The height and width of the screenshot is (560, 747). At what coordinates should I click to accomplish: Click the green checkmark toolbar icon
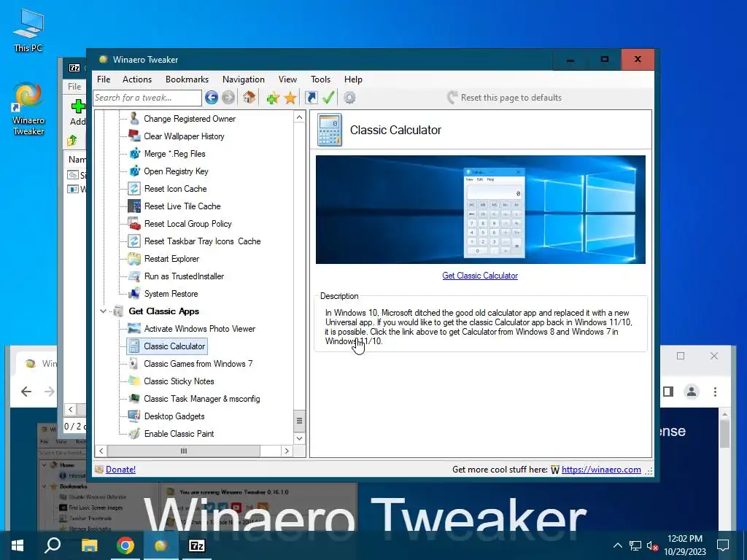tap(328, 98)
